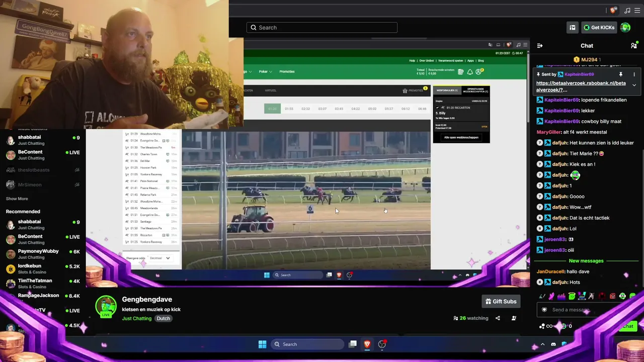Viewport: 644px width, 362px height.
Task: Click Show More in the sidebar
Action: click(x=17, y=199)
